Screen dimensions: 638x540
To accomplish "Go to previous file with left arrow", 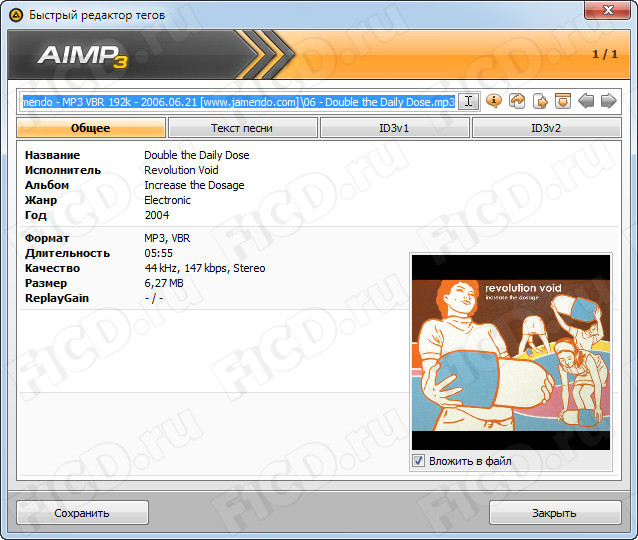I will [x=586, y=101].
